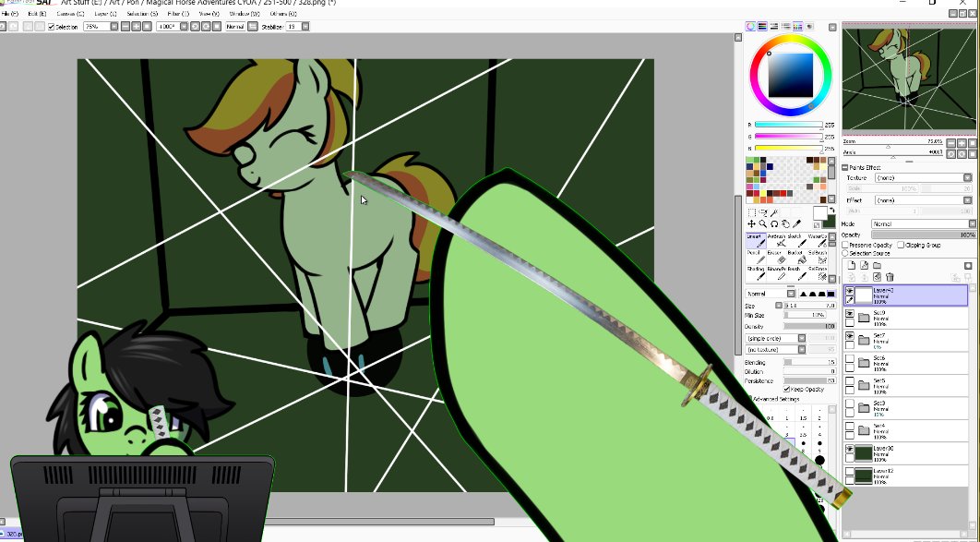The image size is (980, 542).
Task: Choose the Bucket fill tool
Action: 797,257
